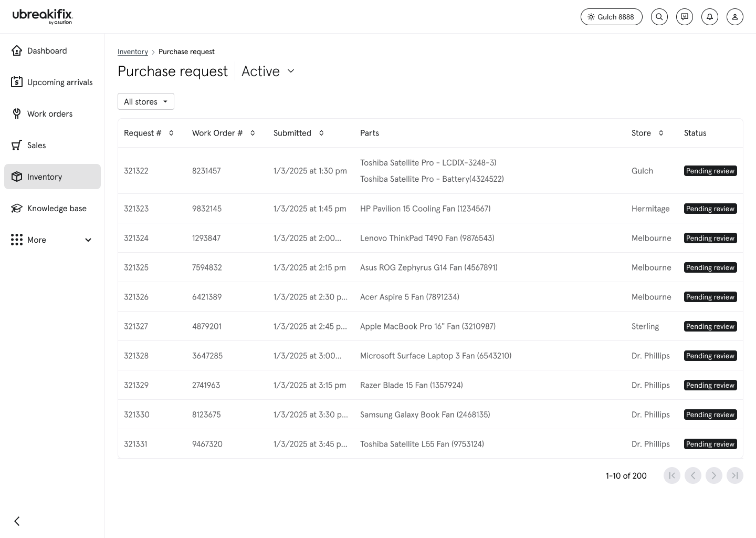Open the search icon in header
This screenshot has height=538, width=756.
[659, 17]
